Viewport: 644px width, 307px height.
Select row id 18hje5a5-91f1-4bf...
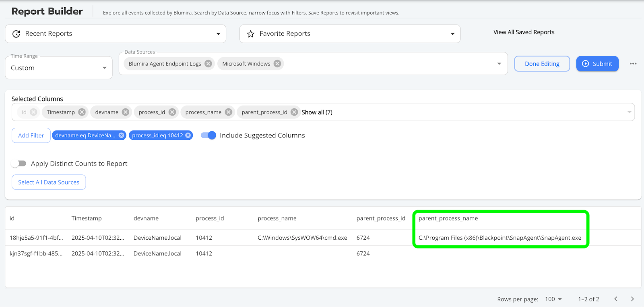pos(36,238)
